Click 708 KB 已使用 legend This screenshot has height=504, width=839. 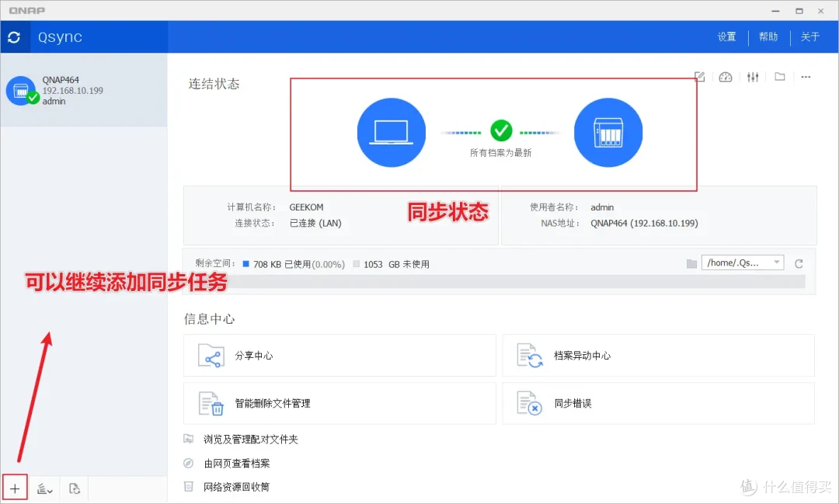point(294,264)
